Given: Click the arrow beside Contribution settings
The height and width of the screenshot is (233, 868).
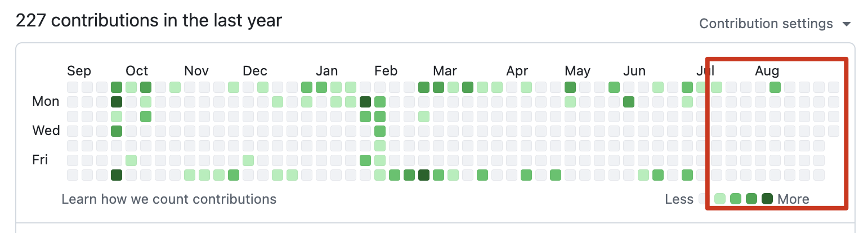Looking at the screenshot, I should click(846, 24).
